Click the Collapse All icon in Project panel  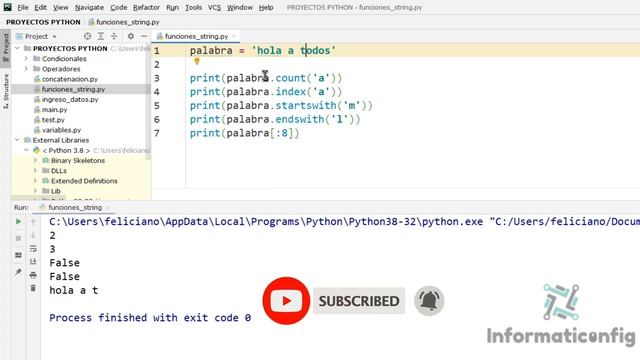click(x=114, y=36)
